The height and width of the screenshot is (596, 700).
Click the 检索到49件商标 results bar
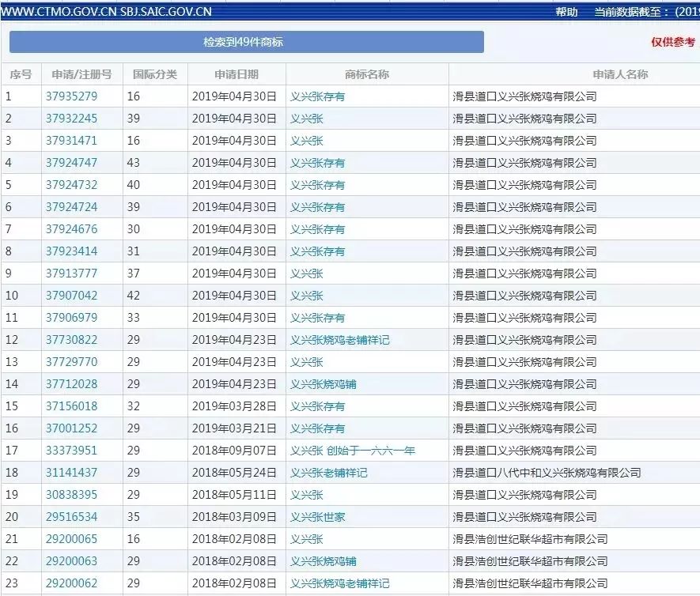[247, 42]
